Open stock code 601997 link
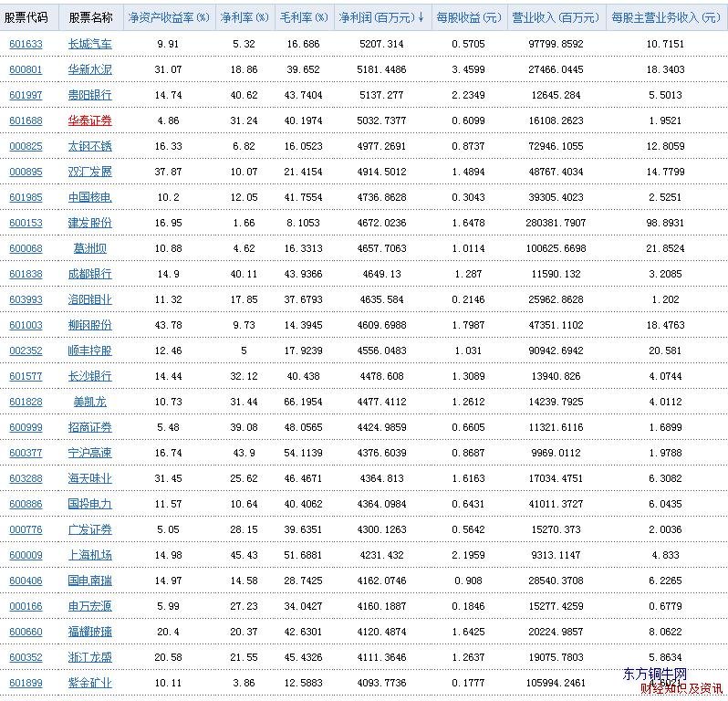Image resolution: width=728 pixels, height=701 pixels. (26, 95)
